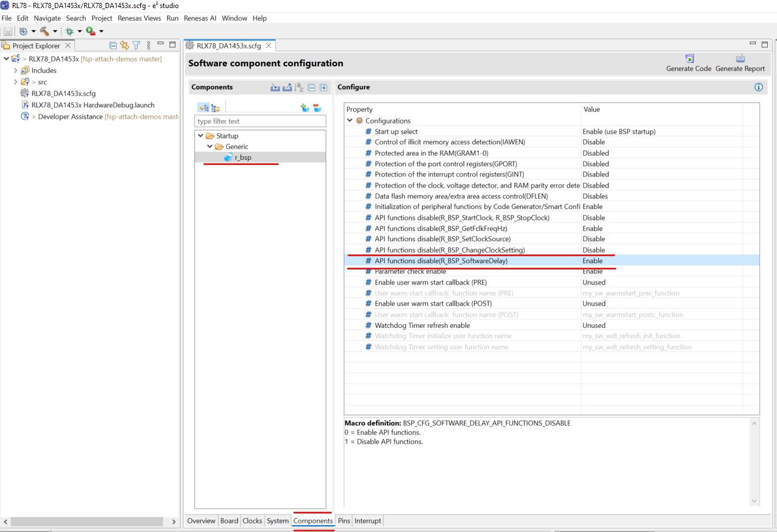Image resolution: width=777 pixels, height=532 pixels.
Task: Select RLX78_DA1453x.scfg in Project Explorer
Action: 63,93
